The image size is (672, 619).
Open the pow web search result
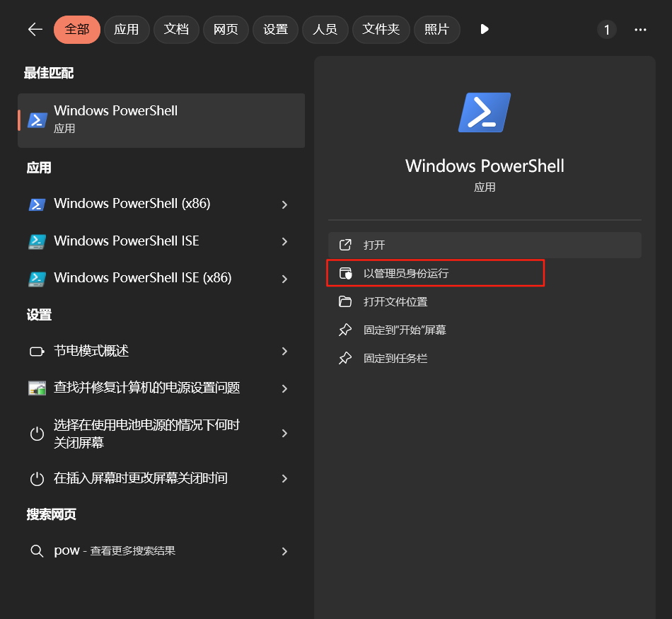pyautogui.click(x=161, y=551)
